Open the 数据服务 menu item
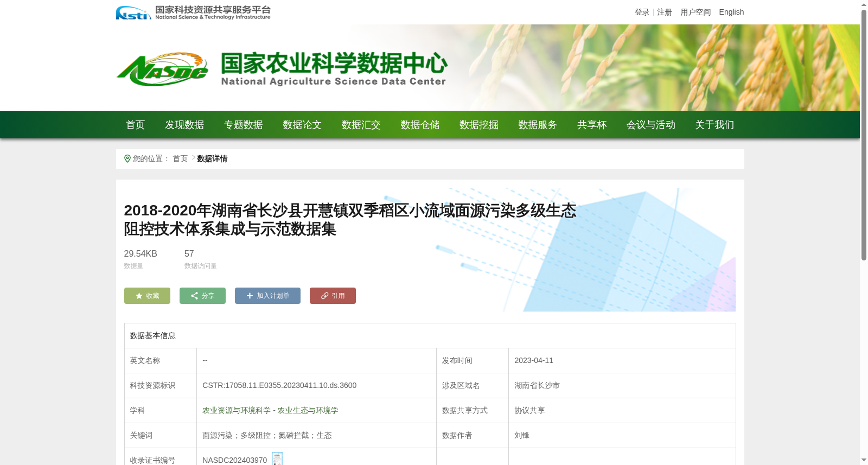The image size is (868, 465). coord(538,125)
